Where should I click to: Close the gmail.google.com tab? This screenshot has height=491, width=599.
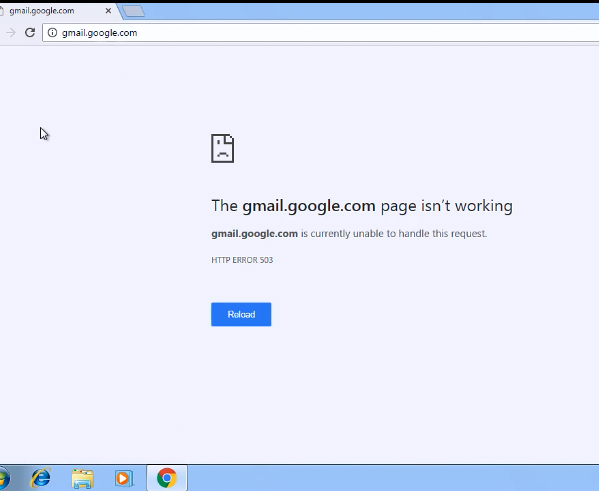click(108, 11)
